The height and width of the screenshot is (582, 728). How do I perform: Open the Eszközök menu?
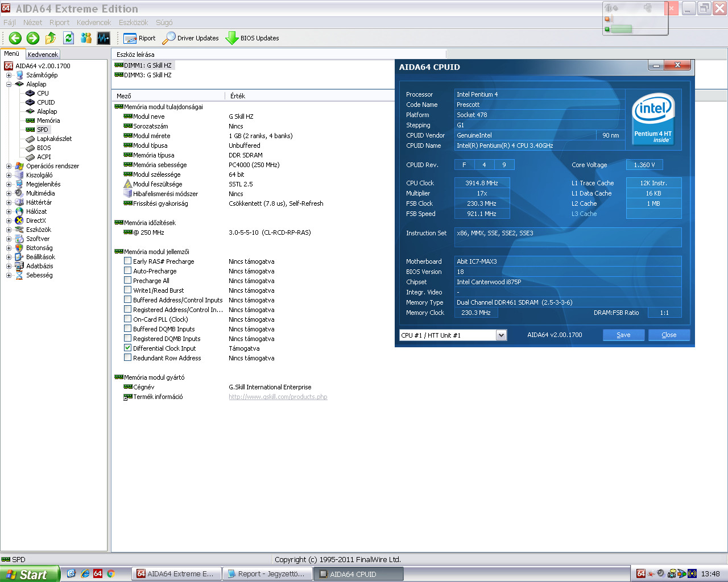133,22
